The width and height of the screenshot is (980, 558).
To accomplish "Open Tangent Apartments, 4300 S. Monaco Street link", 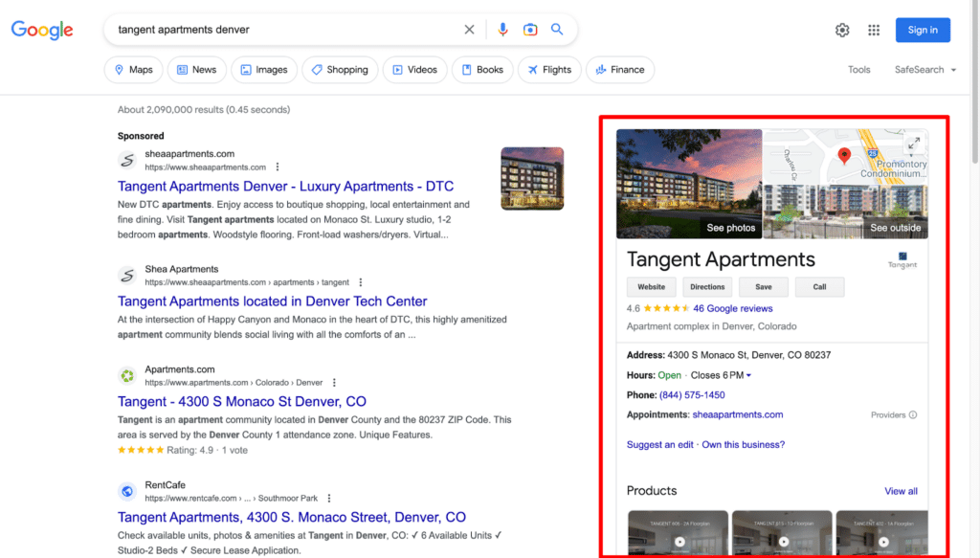I will pos(292,517).
